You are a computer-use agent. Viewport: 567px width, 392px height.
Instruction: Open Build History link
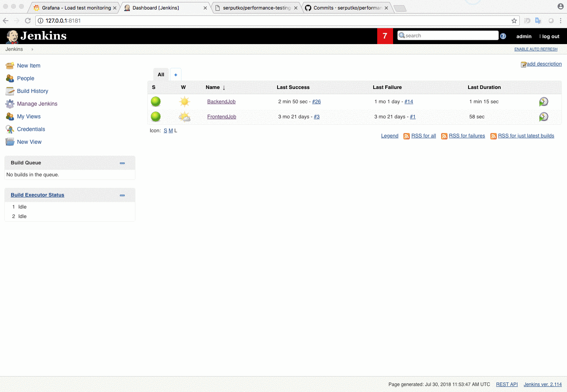click(33, 91)
